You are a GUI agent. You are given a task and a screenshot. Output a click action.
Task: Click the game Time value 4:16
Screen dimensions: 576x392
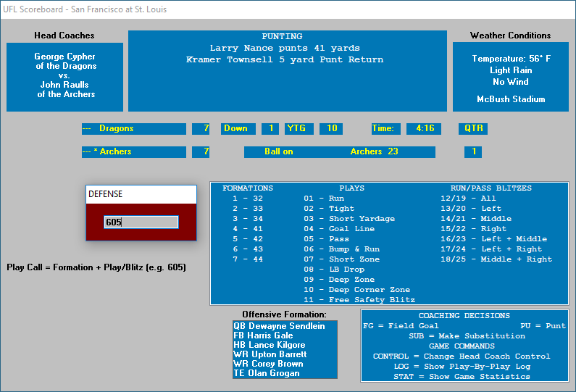click(424, 129)
